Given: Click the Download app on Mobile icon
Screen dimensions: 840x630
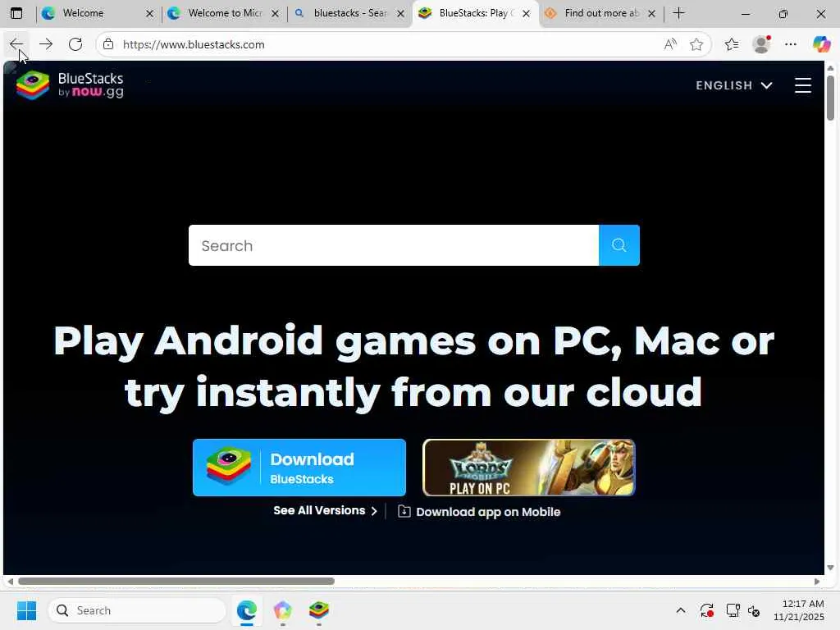Looking at the screenshot, I should click(404, 512).
